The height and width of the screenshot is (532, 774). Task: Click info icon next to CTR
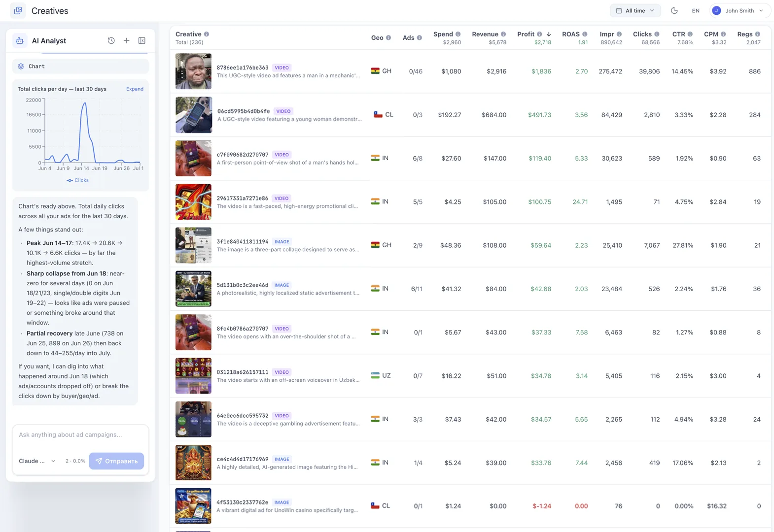(x=690, y=34)
